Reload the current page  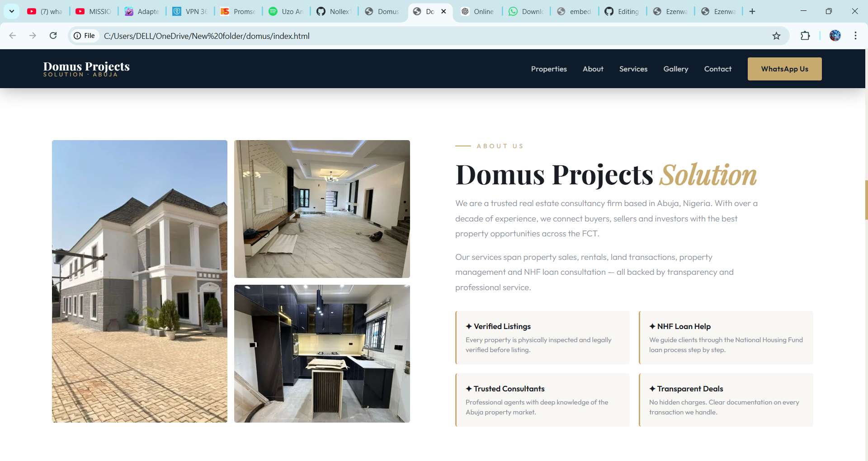(53, 36)
